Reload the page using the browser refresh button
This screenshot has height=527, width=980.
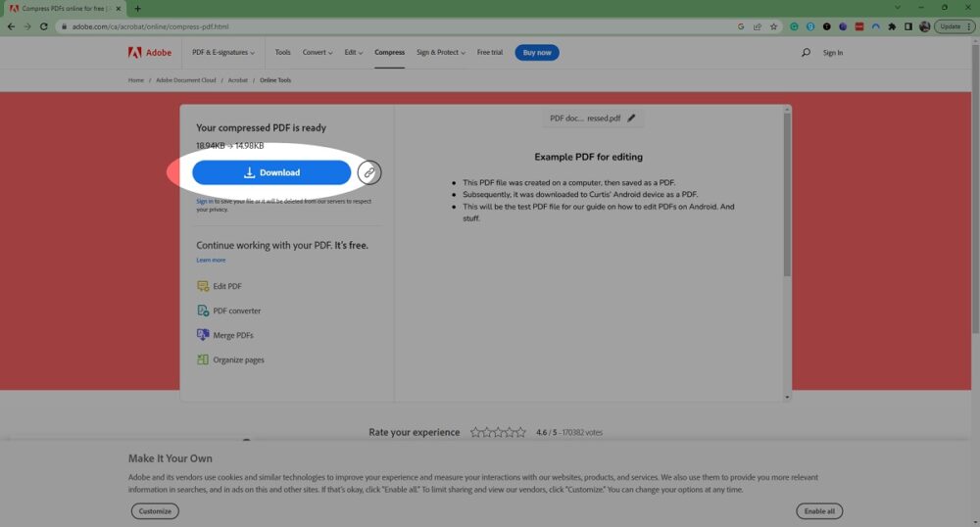point(44,26)
